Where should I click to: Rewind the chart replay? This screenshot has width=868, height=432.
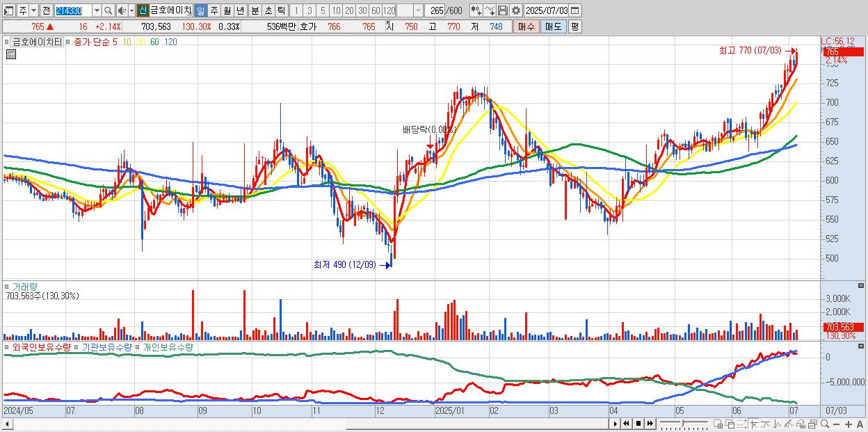pos(627,424)
